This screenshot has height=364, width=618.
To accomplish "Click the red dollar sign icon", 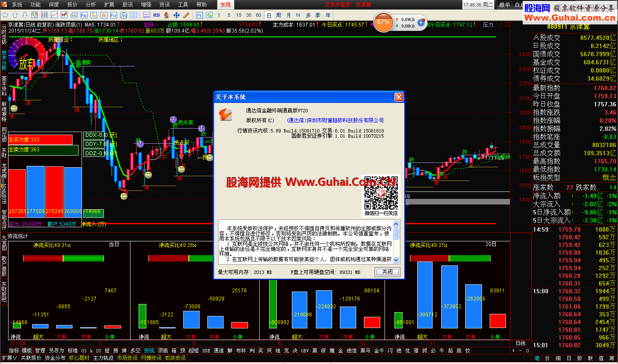I will 166,15.
